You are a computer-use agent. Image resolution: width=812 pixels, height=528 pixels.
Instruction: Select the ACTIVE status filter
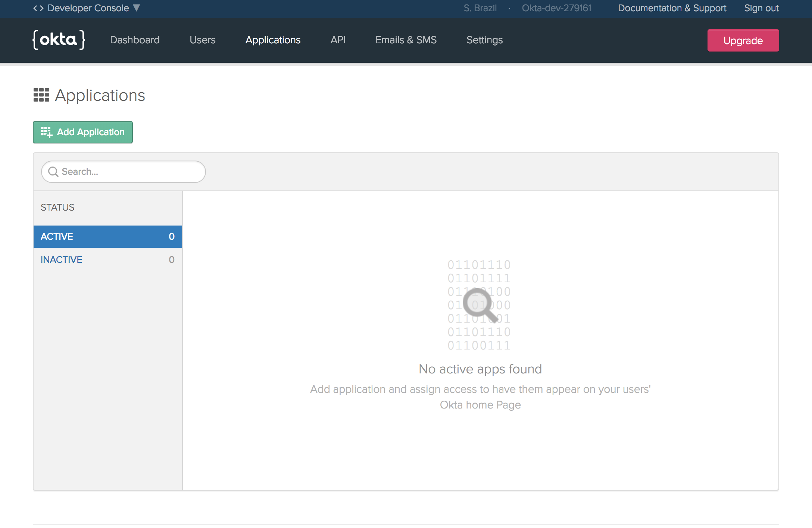tap(108, 237)
